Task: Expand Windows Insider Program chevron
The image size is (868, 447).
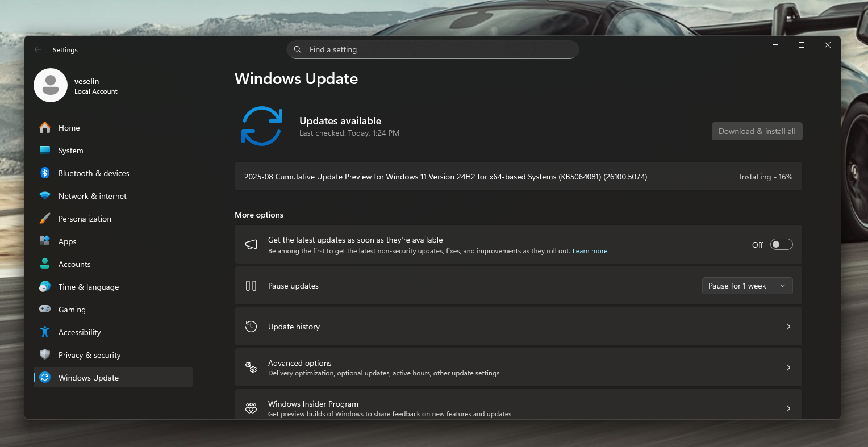Action: click(x=788, y=408)
